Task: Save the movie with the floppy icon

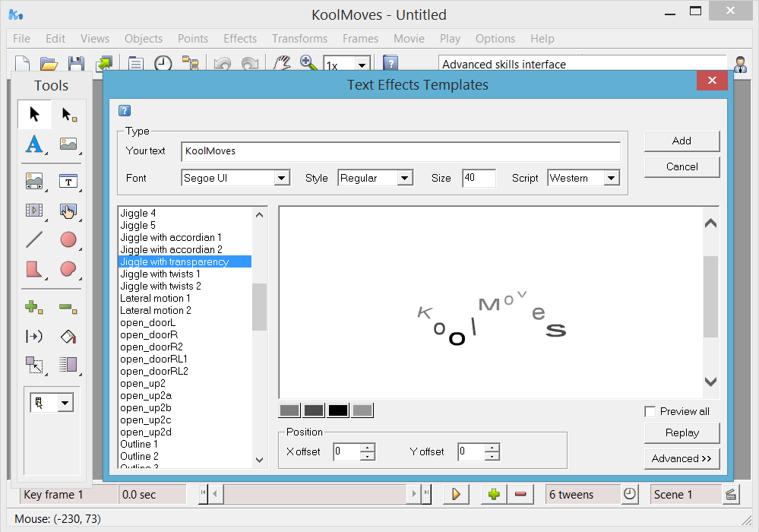Action: [x=76, y=63]
